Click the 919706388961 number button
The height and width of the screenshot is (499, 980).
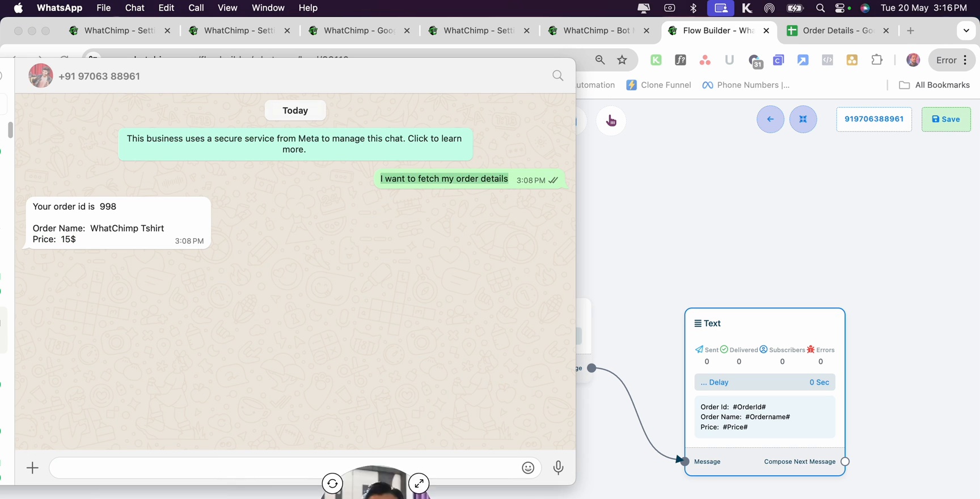(x=874, y=119)
